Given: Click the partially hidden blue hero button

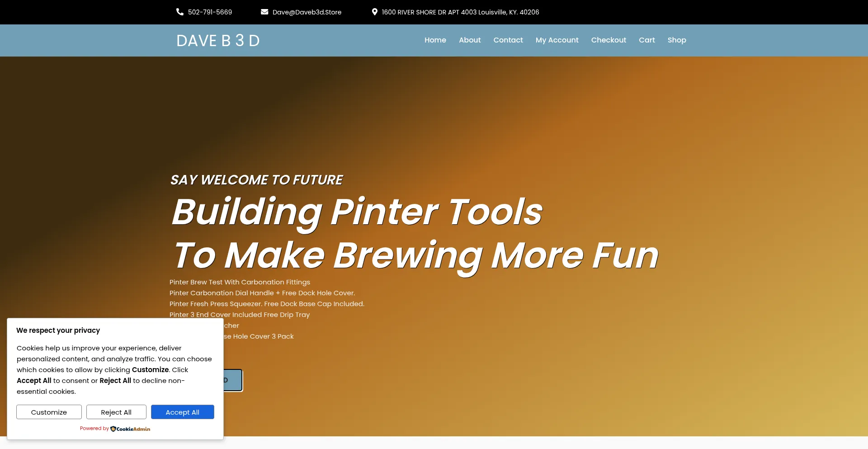Looking at the screenshot, I should pos(233,380).
